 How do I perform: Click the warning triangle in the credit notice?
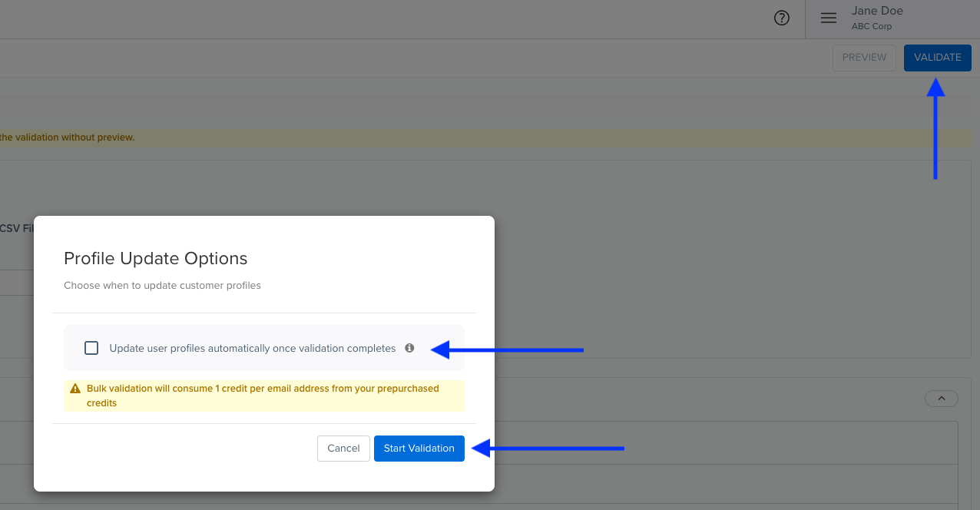tap(74, 389)
